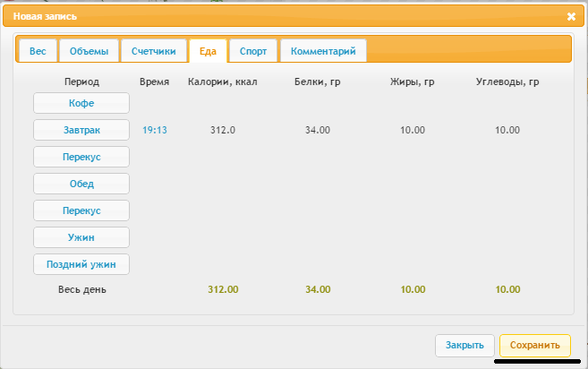Click the 34.00 protein value in Завтрак row
The width and height of the screenshot is (588, 369).
tap(318, 130)
